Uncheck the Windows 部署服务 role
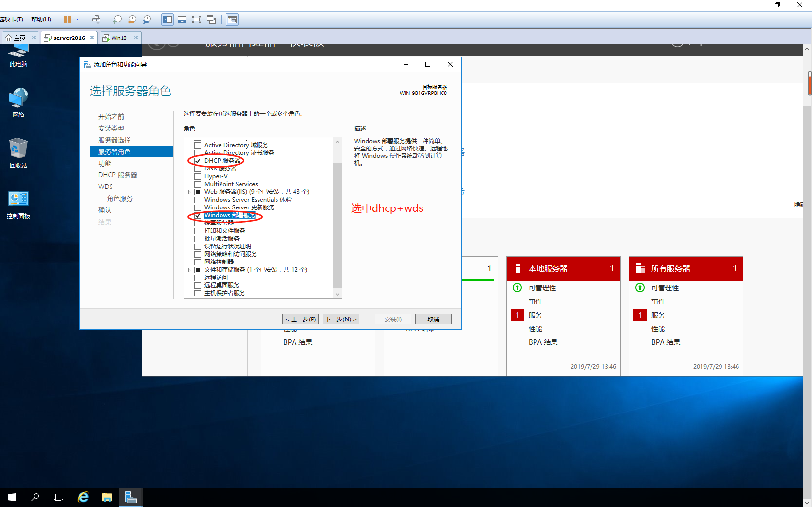Image resolution: width=812 pixels, height=507 pixels. (x=198, y=215)
